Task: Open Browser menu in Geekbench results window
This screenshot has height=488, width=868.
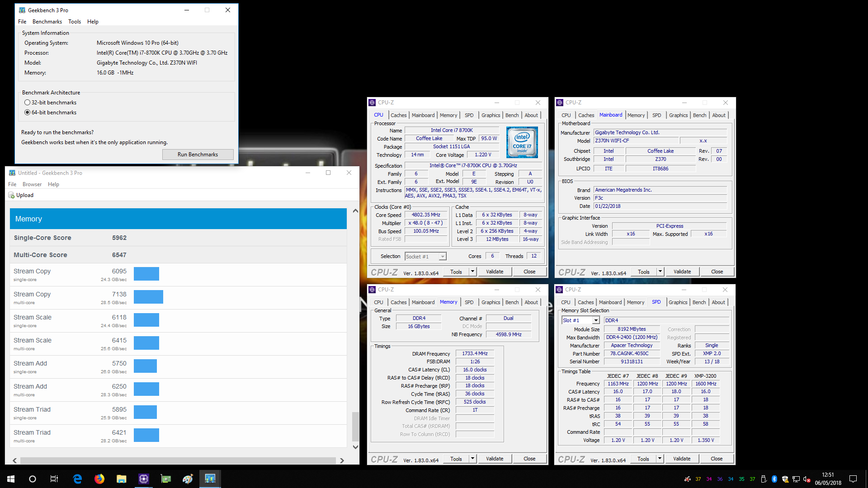Action: [x=32, y=184]
